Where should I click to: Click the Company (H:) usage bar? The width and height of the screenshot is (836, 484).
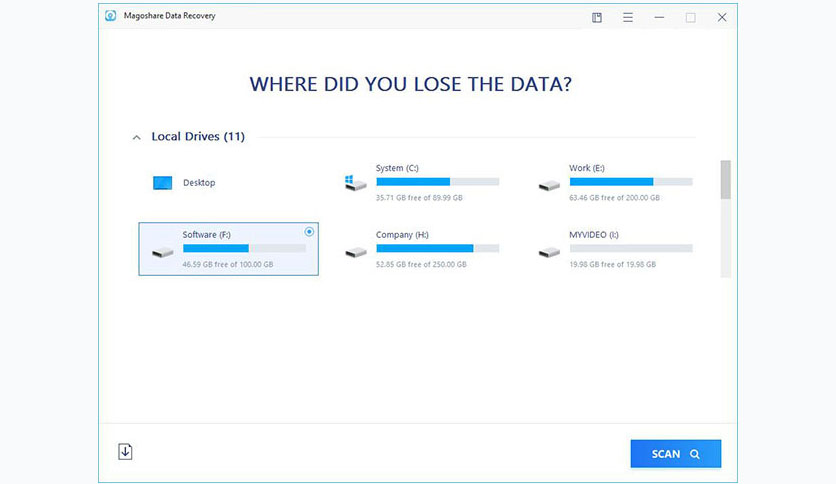point(438,248)
